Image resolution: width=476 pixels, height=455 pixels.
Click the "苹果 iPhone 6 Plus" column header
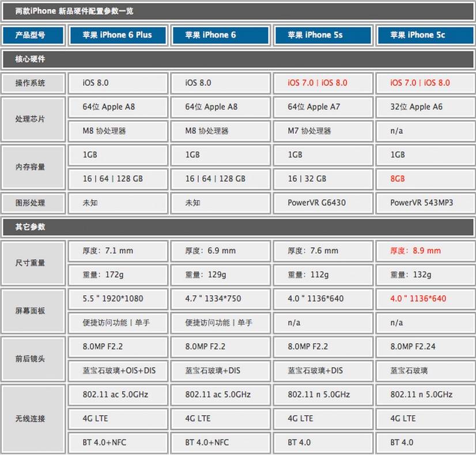tap(118, 35)
